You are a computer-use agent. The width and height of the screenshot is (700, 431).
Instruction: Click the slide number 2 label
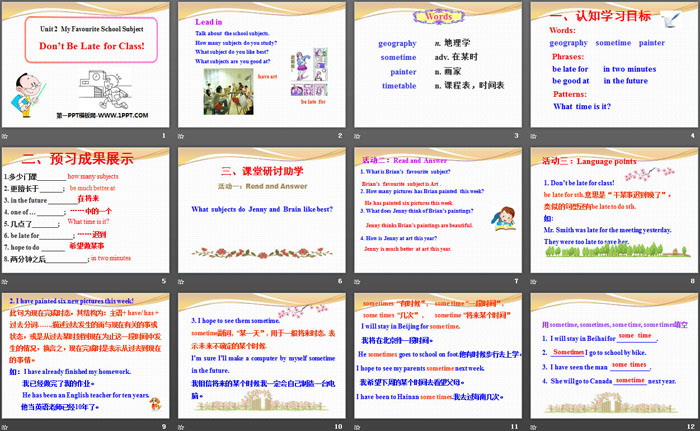coord(340,135)
